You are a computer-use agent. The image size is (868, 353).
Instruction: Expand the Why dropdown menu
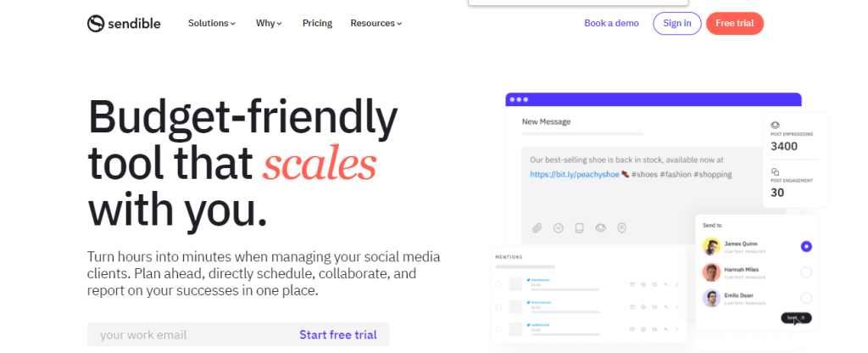click(269, 23)
